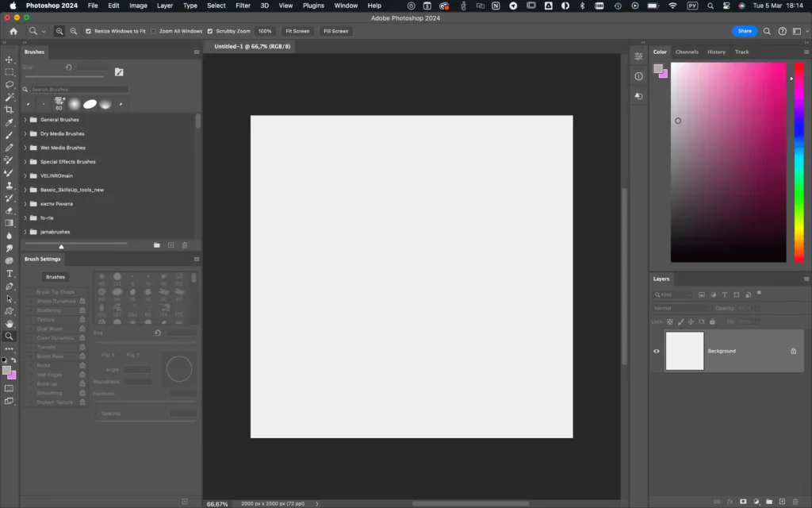Add a layer mask
Viewport: 812px width, 508px height.
(743, 502)
